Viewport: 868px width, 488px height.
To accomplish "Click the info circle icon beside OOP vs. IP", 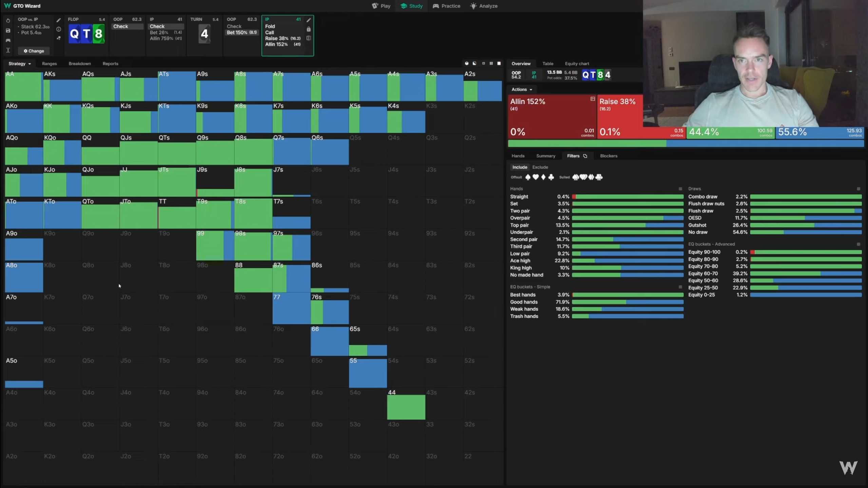I will point(59,30).
